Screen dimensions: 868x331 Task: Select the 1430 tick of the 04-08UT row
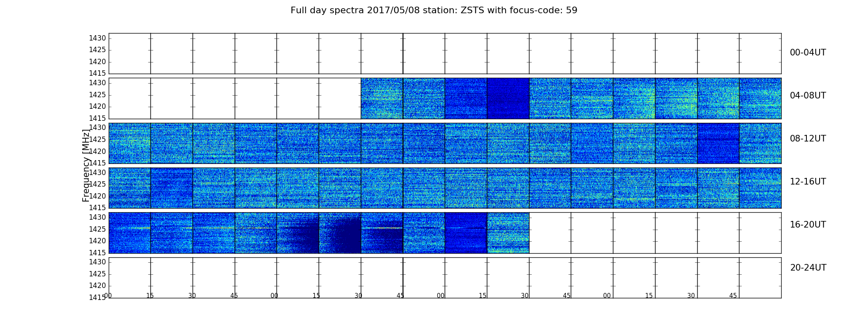pyautogui.click(x=98, y=83)
